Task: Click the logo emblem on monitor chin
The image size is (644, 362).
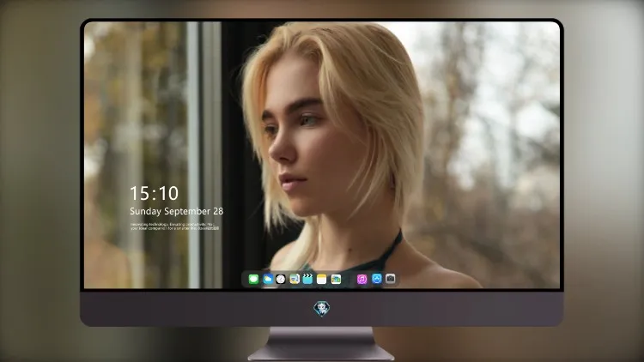Action: point(322,309)
